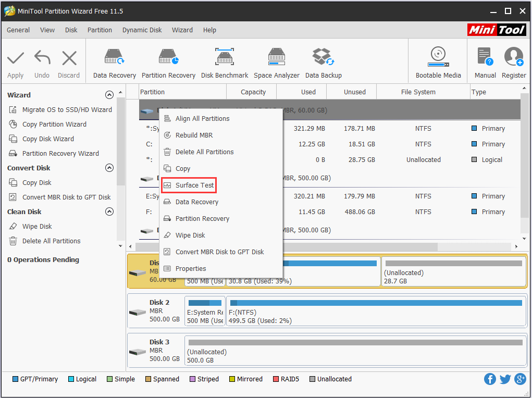The width and height of the screenshot is (532, 398).
Task: Click the Discard X icon
Action: [69, 58]
